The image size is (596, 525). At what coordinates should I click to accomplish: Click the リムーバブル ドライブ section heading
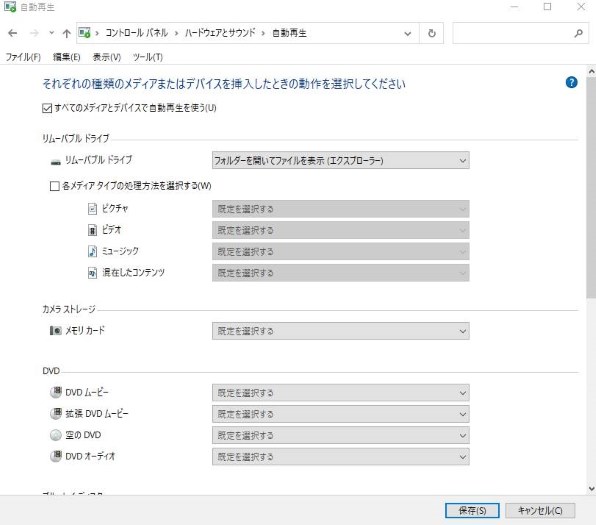[76, 138]
